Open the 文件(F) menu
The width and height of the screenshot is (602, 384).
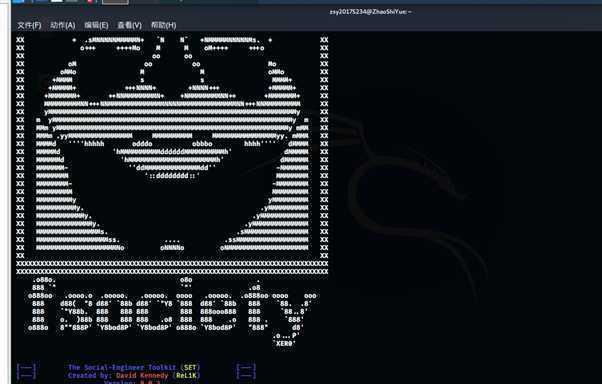click(x=29, y=25)
